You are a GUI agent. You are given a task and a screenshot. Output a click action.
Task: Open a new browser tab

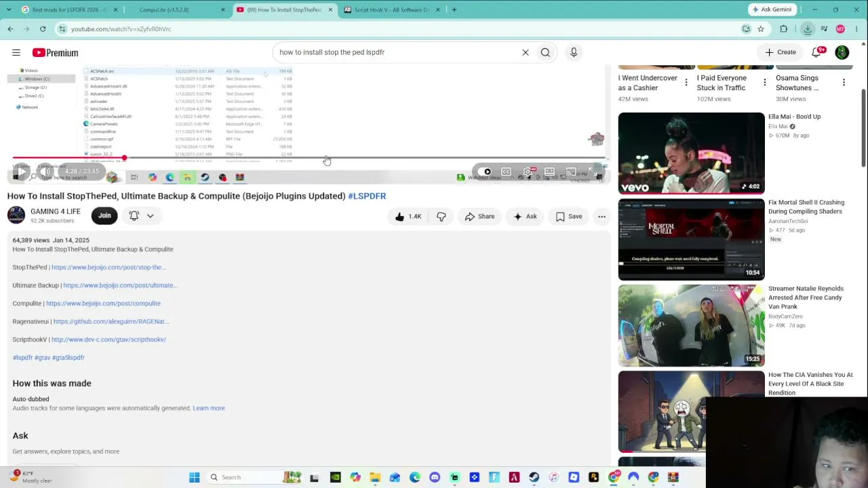(x=454, y=9)
